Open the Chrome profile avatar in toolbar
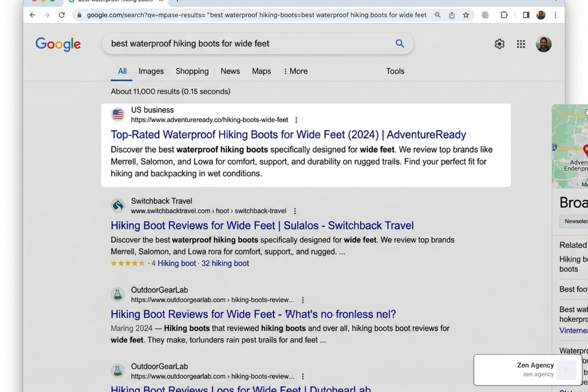588x392 pixels. click(541, 15)
